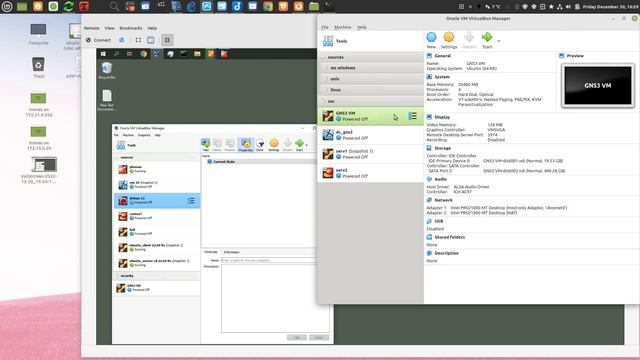Open Settings in front VirtualBox toolbar
The height and width of the screenshot is (360, 640).
tap(449, 40)
